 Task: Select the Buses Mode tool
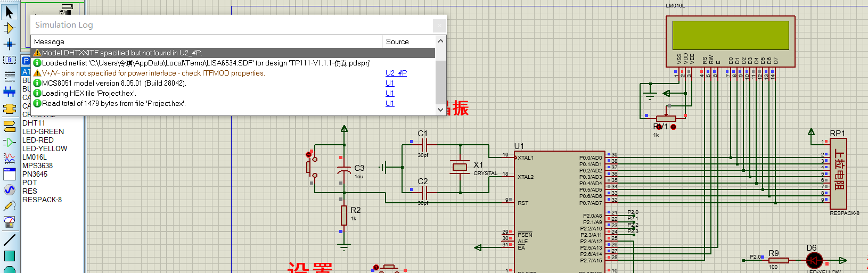[x=9, y=92]
